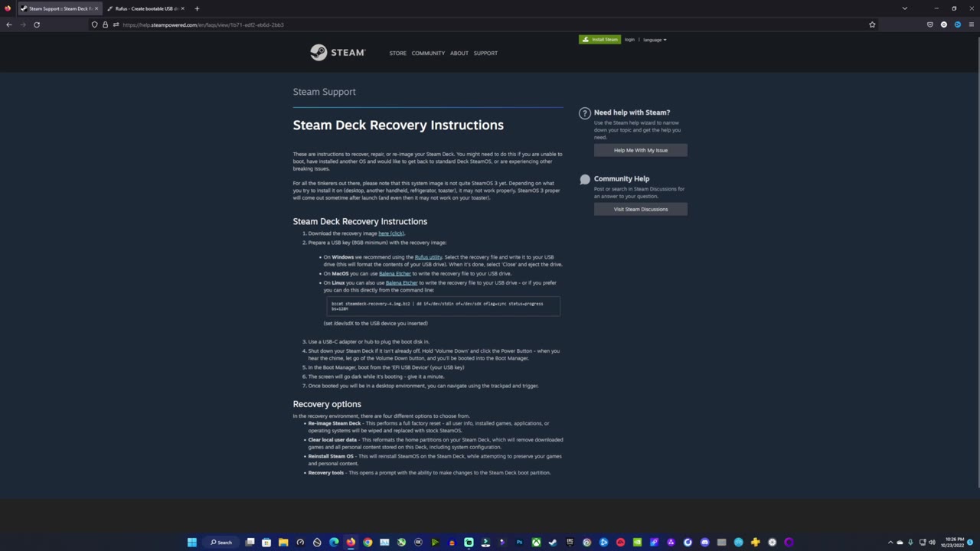
Task: Expand the language dropdown
Action: pyautogui.click(x=655, y=40)
